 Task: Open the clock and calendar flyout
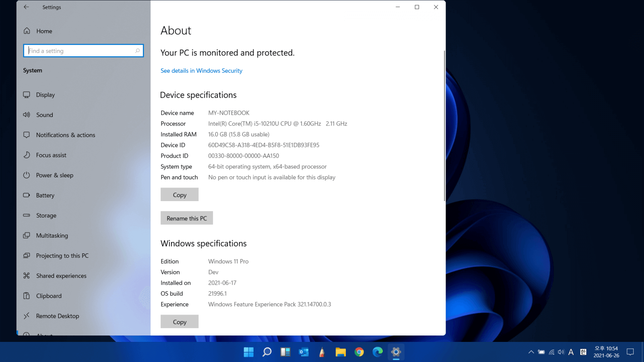pos(606,352)
